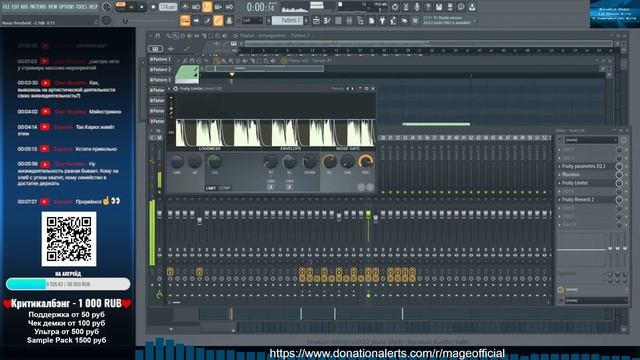Click the orange THRES knob in noise gate

[365, 161]
